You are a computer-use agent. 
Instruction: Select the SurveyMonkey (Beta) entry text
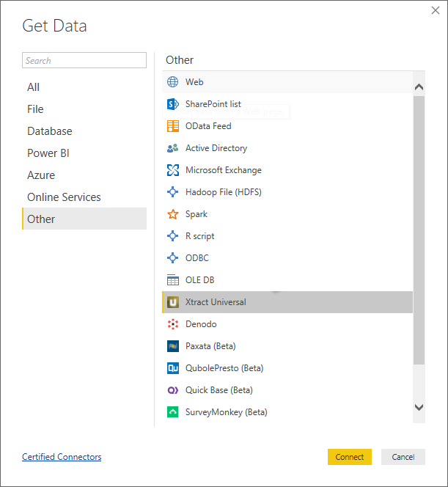coord(227,412)
